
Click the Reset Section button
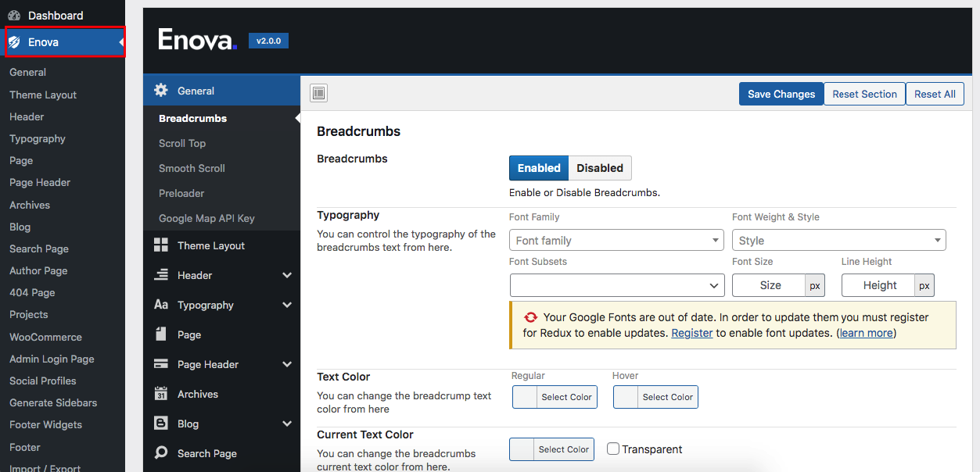(864, 94)
